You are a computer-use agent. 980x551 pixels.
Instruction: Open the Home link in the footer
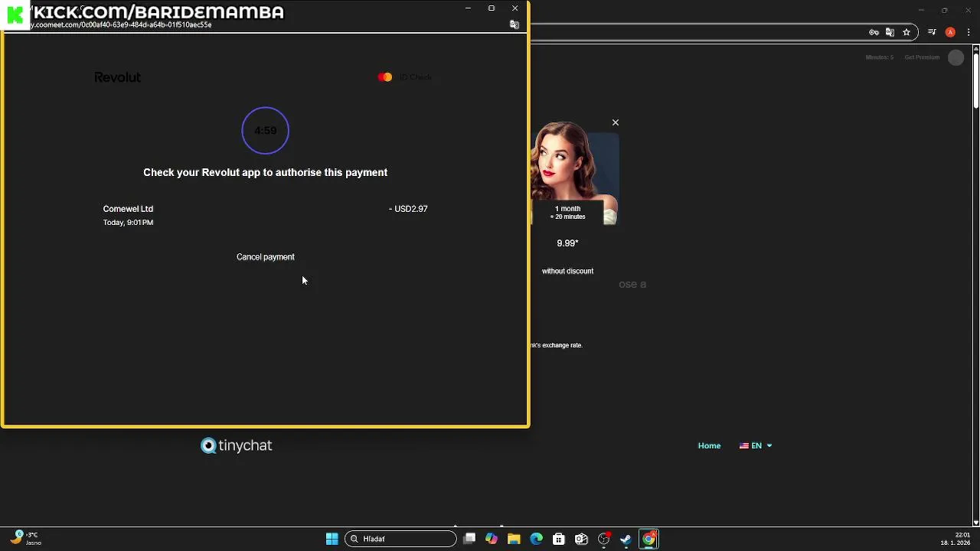[x=709, y=445]
